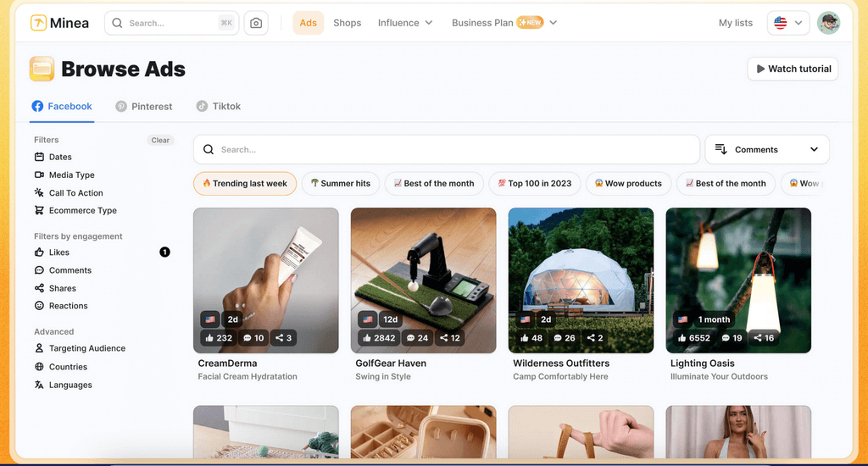Screen dimensions: 868x466
Task: Click the top bar search magnifier icon
Action: coord(117,23)
